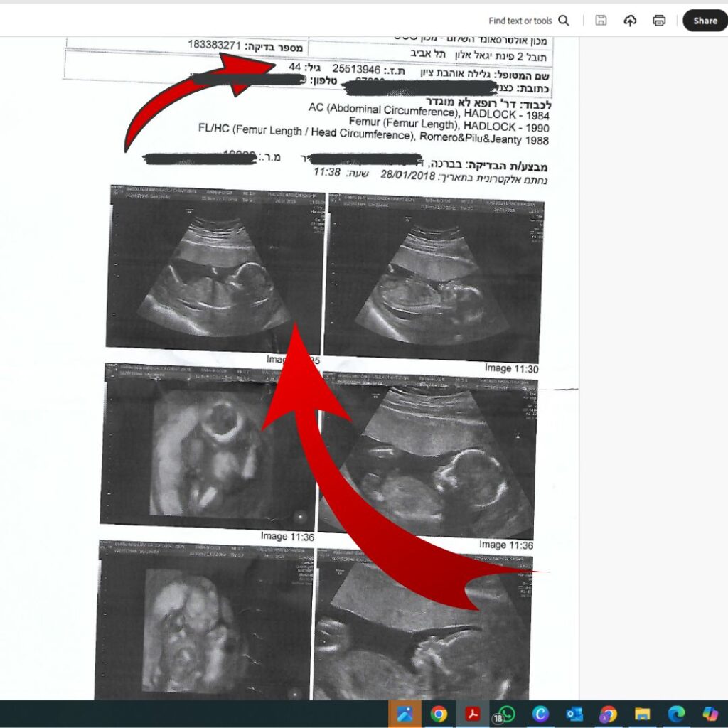Open File Explorer from the taskbar

[x=642, y=714]
